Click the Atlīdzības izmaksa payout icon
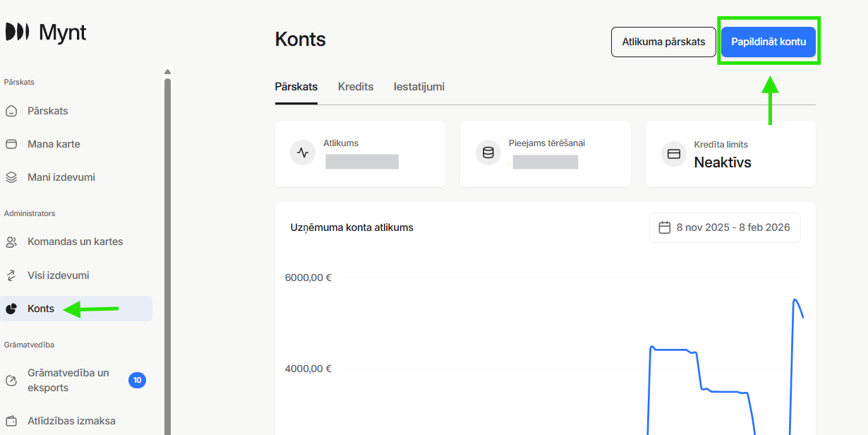The width and height of the screenshot is (868, 435). tap(12, 420)
